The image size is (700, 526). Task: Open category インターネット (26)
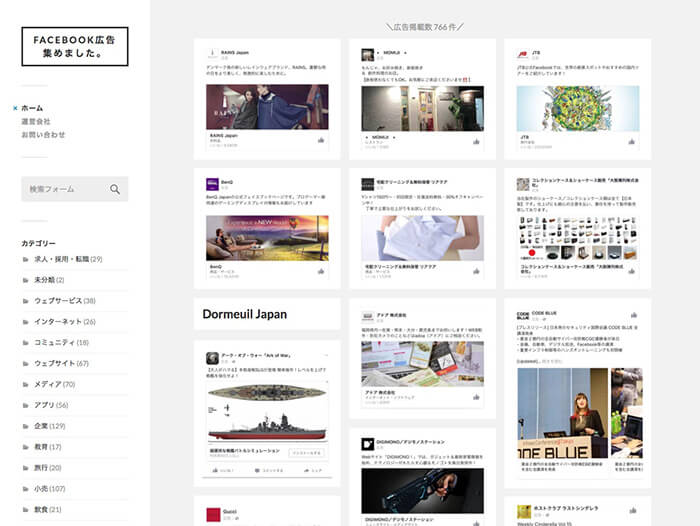(65, 322)
